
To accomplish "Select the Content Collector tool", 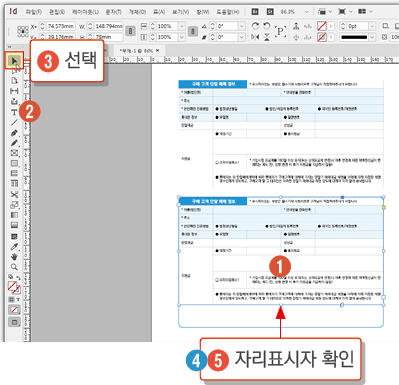I will 14,101.
